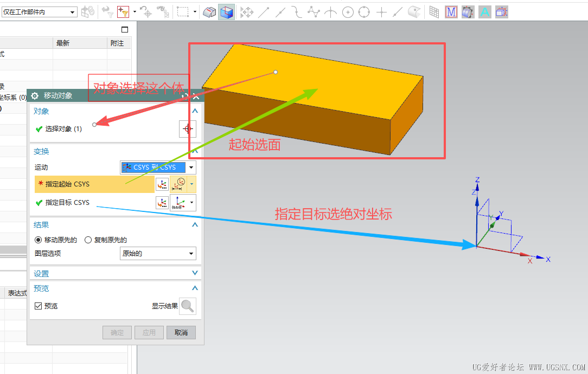Open the 图层选项 dropdown
Image resolution: width=588 pixels, height=374 pixels.
(158, 253)
